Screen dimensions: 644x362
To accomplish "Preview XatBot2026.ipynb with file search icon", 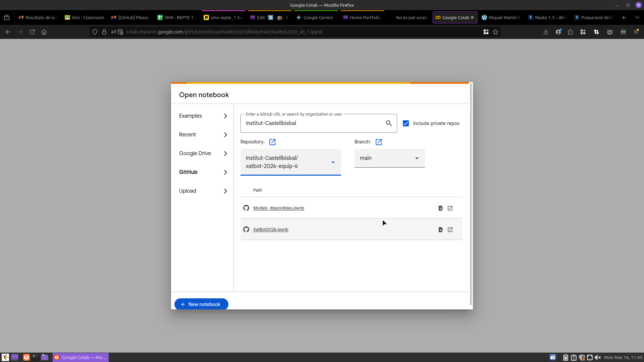I will [441, 230].
